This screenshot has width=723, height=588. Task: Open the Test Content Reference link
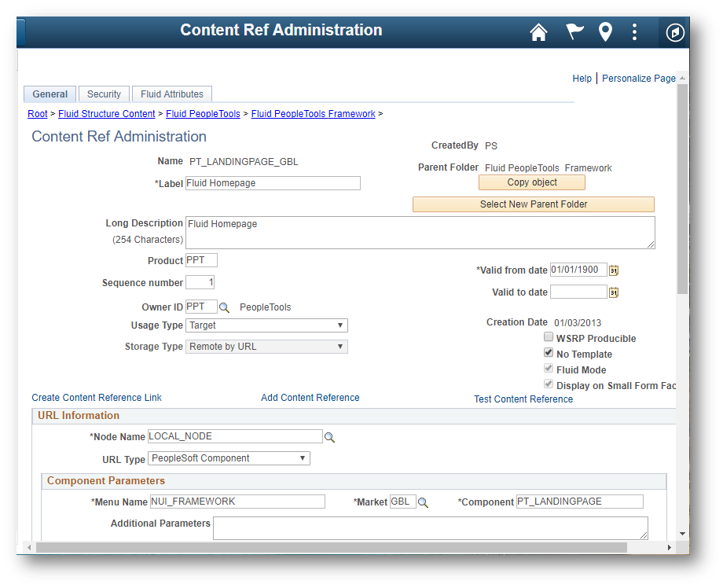[x=523, y=399]
